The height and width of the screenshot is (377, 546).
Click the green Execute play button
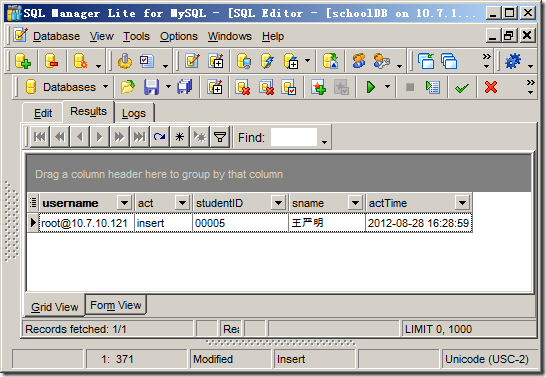371,87
